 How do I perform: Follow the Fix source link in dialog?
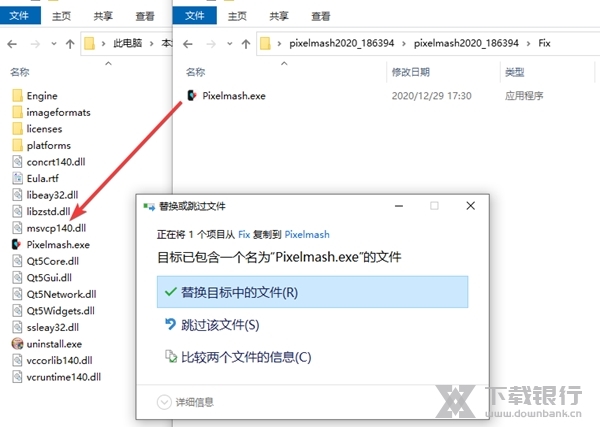pyautogui.click(x=244, y=234)
